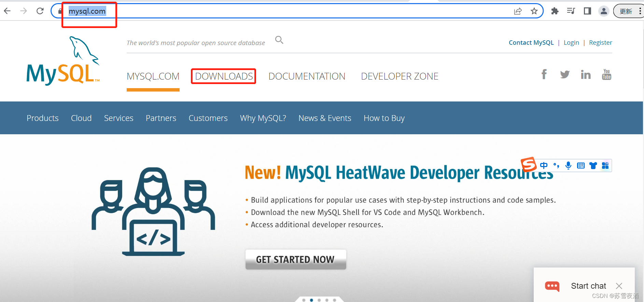Open the Cloud menu
This screenshot has width=644, height=302.
tap(81, 118)
